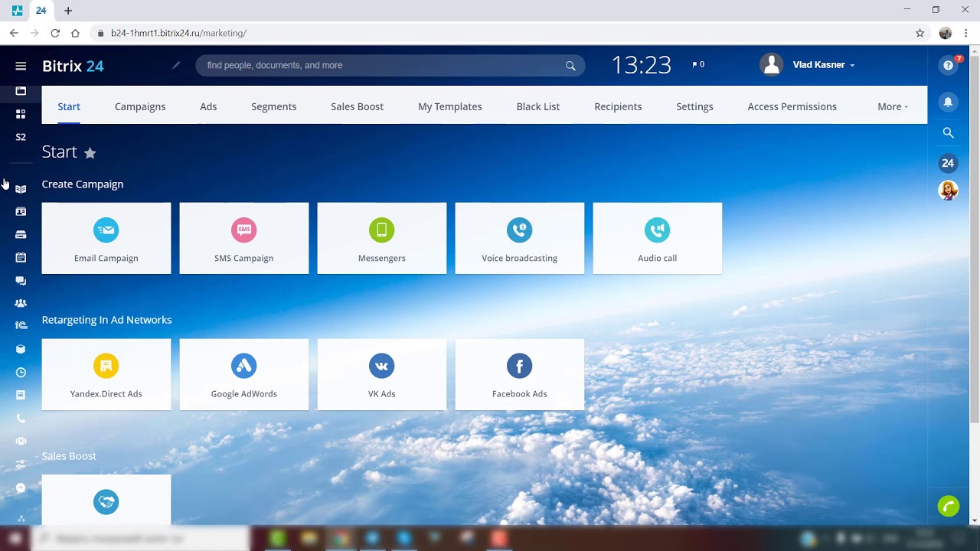Expand the More dropdown in navigation
This screenshot has height=551, width=980.
click(x=893, y=106)
